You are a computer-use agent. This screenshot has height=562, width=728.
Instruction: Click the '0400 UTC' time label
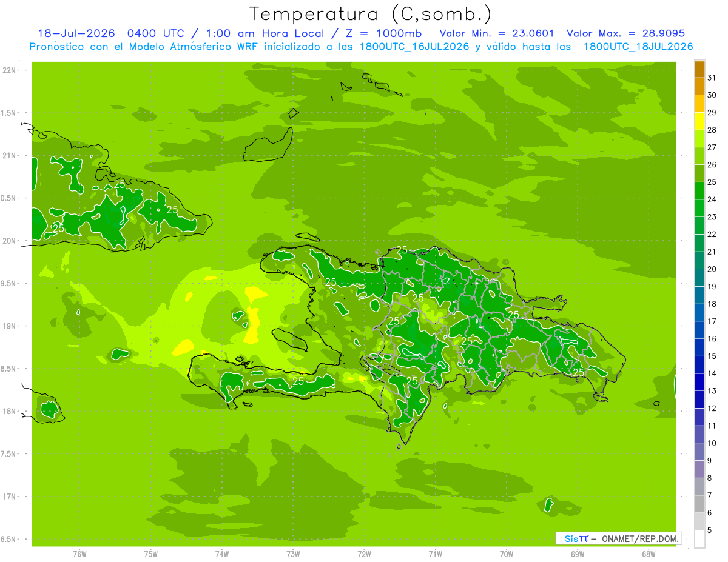[155, 33]
